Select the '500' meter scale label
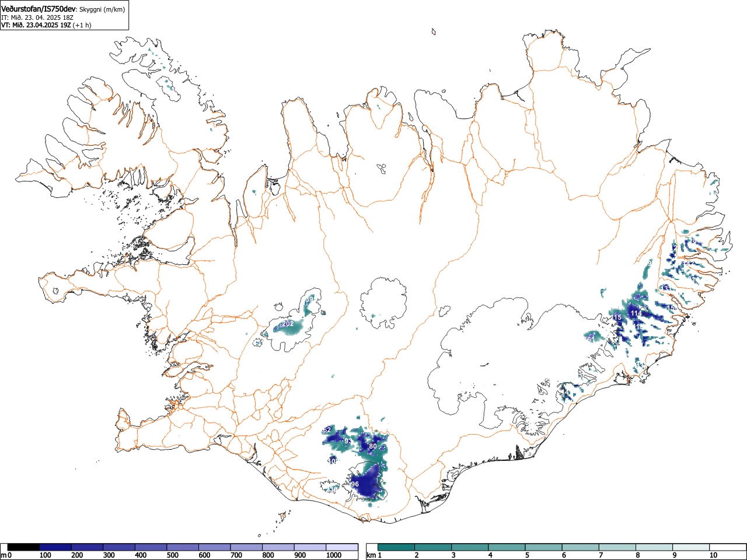747x560 pixels. tap(172, 555)
